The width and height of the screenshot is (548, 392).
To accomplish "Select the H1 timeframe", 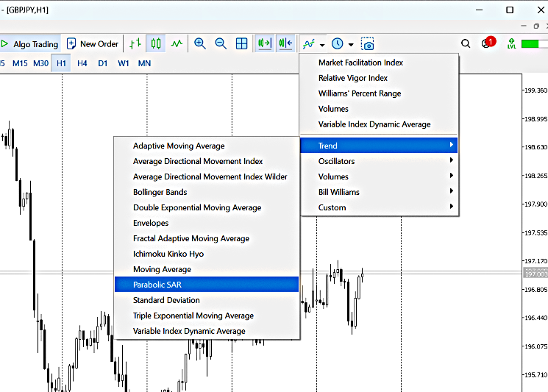I will pos(61,63).
